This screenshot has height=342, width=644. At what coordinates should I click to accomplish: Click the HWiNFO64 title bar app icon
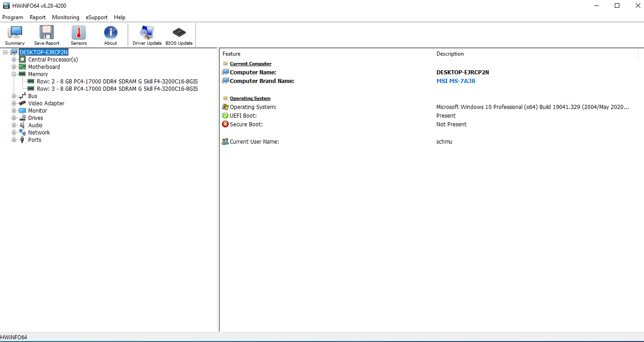(x=6, y=5)
